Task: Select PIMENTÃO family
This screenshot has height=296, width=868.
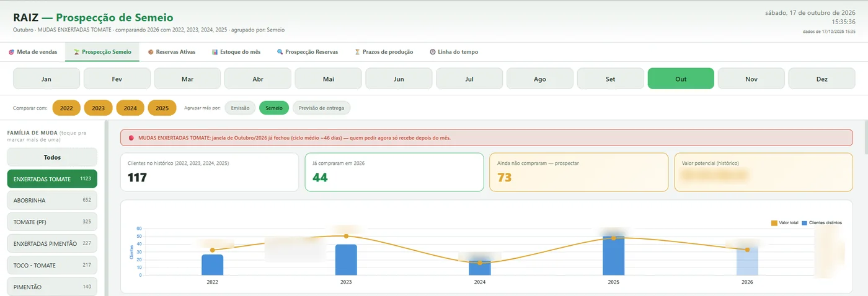Action: 52,287
